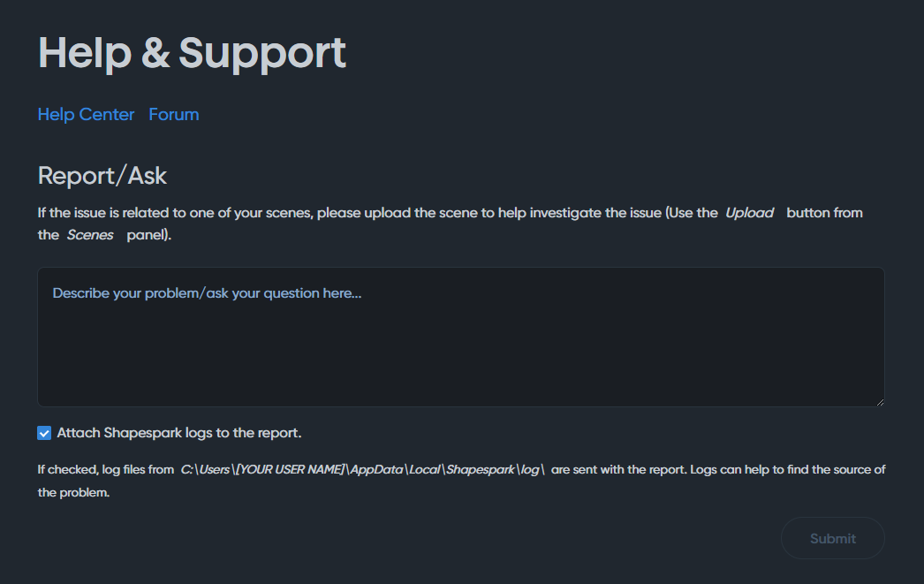The image size is (924, 584).
Task: Click the 'button from' text after Upload
Action: pyautogui.click(x=824, y=213)
